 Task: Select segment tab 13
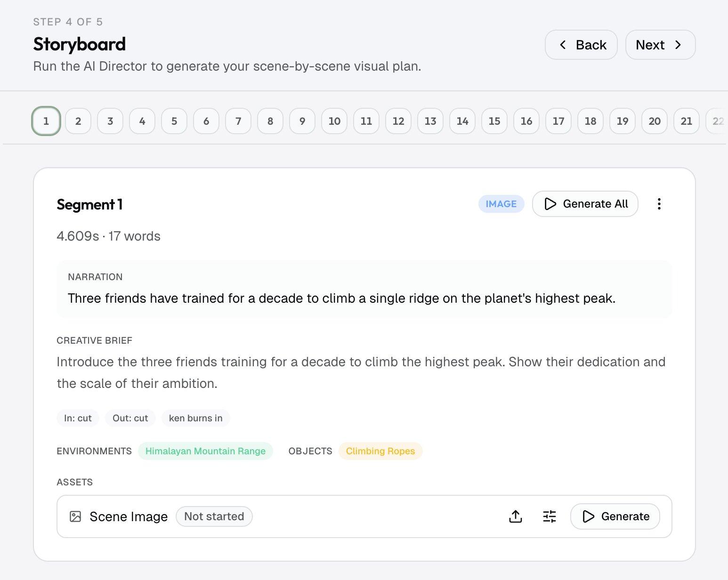430,121
